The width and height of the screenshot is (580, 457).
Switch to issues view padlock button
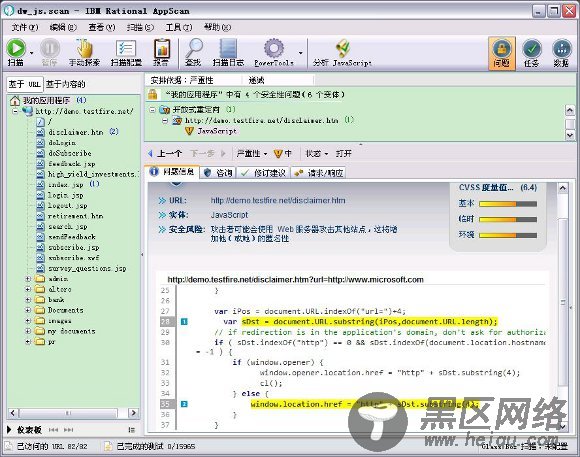coord(502,53)
